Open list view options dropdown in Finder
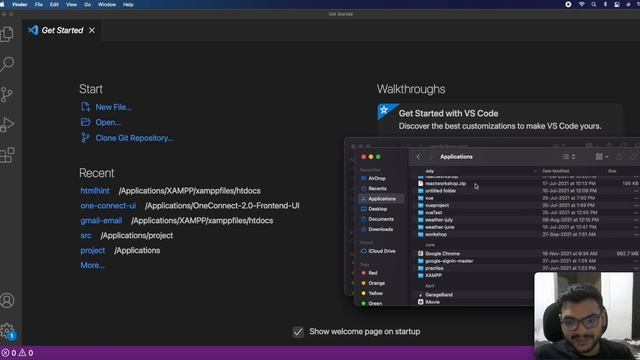This screenshot has width=640, height=360. 569,157
